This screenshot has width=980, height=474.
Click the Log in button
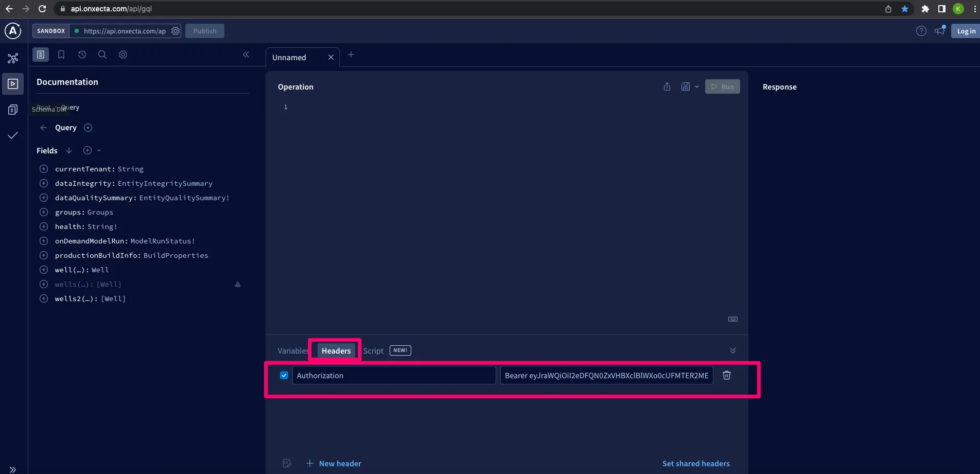coord(966,31)
